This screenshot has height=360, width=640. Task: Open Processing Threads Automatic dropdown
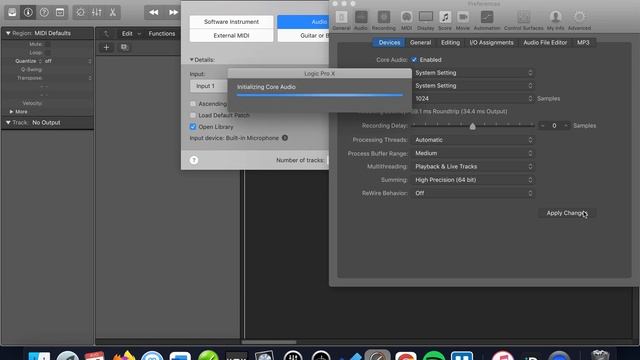(x=473, y=140)
